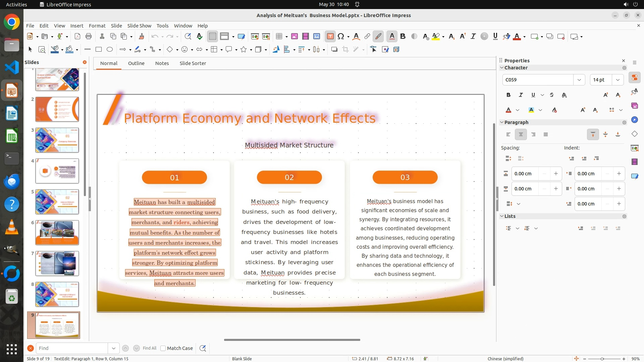Click the Print icon in toolbar
This screenshot has width=644, height=362.
pos(89,37)
